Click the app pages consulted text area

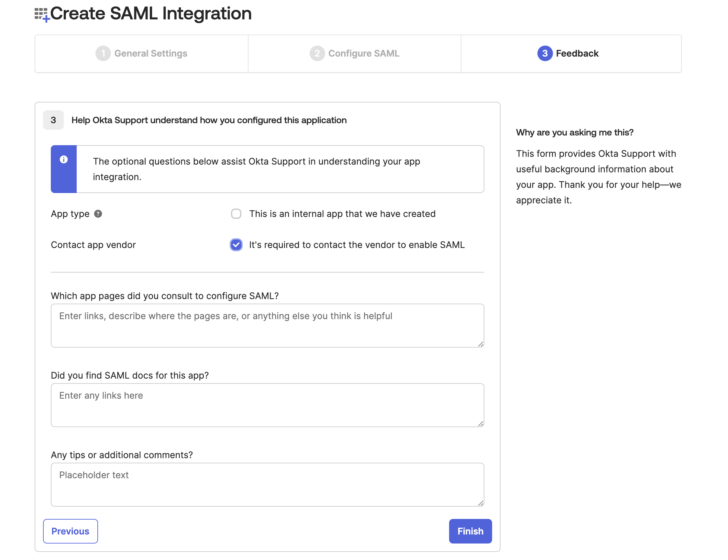[x=267, y=326]
